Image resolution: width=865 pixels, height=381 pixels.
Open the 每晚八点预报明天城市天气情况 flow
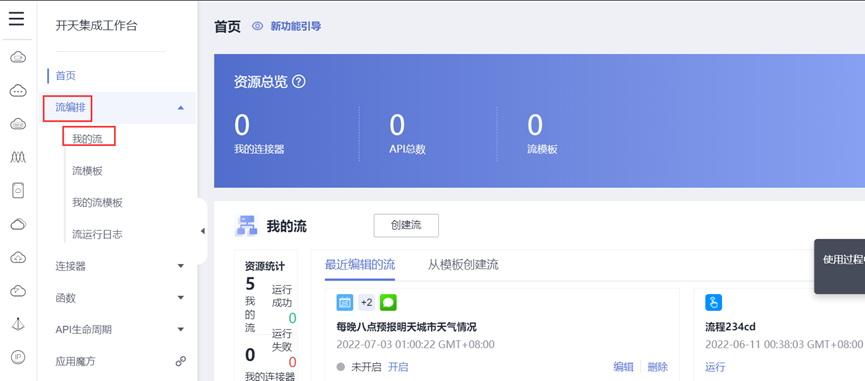(x=407, y=327)
